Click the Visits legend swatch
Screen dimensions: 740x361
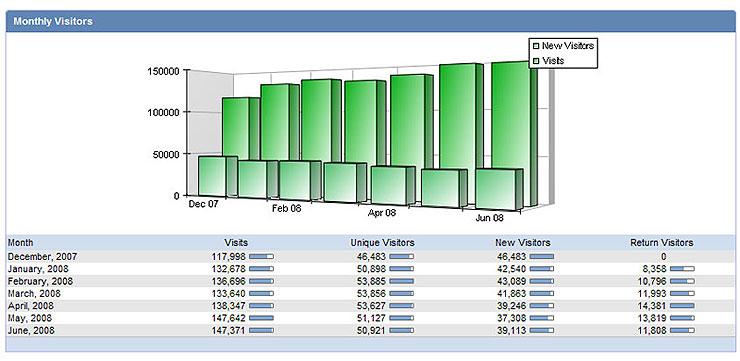(x=536, y=61)
